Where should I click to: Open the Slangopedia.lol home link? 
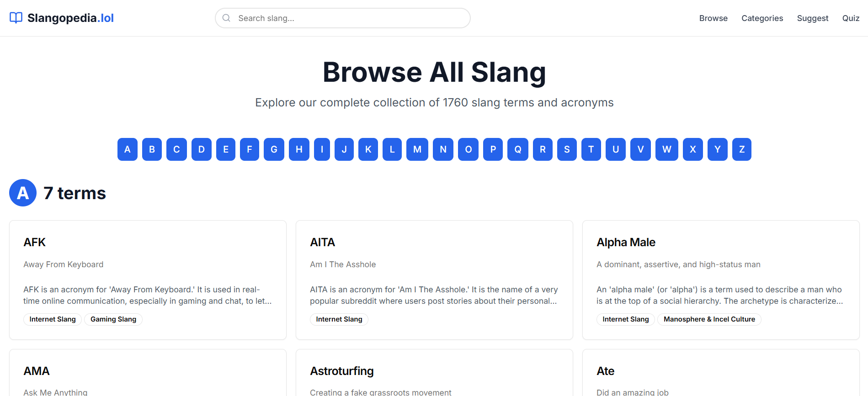(x=62, y=18)
